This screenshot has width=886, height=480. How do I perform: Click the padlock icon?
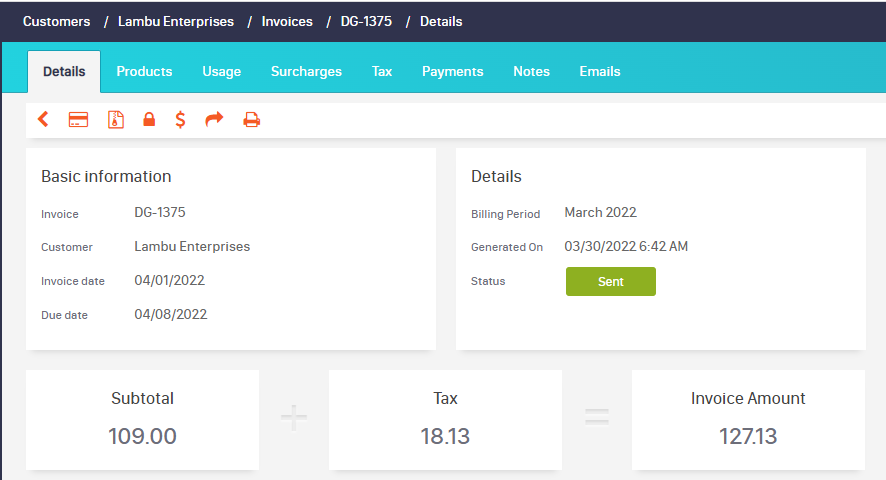[x=149, y=120]
